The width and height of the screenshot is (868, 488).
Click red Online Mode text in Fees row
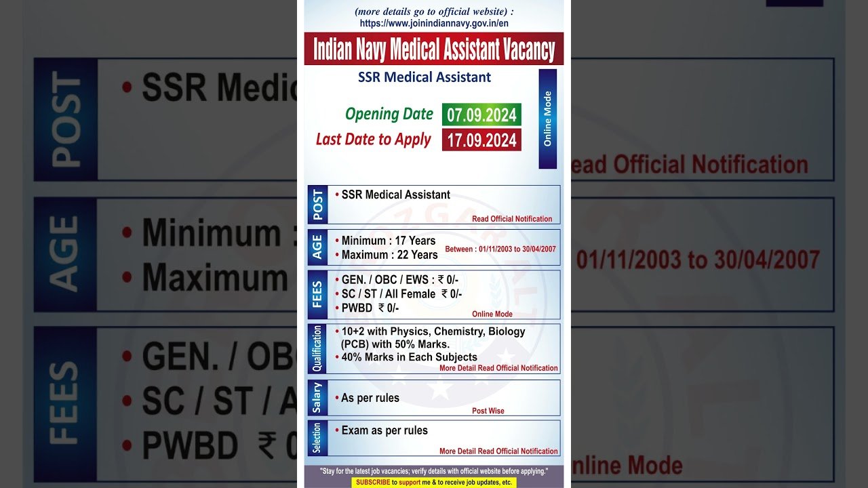[x=492, y=314]
